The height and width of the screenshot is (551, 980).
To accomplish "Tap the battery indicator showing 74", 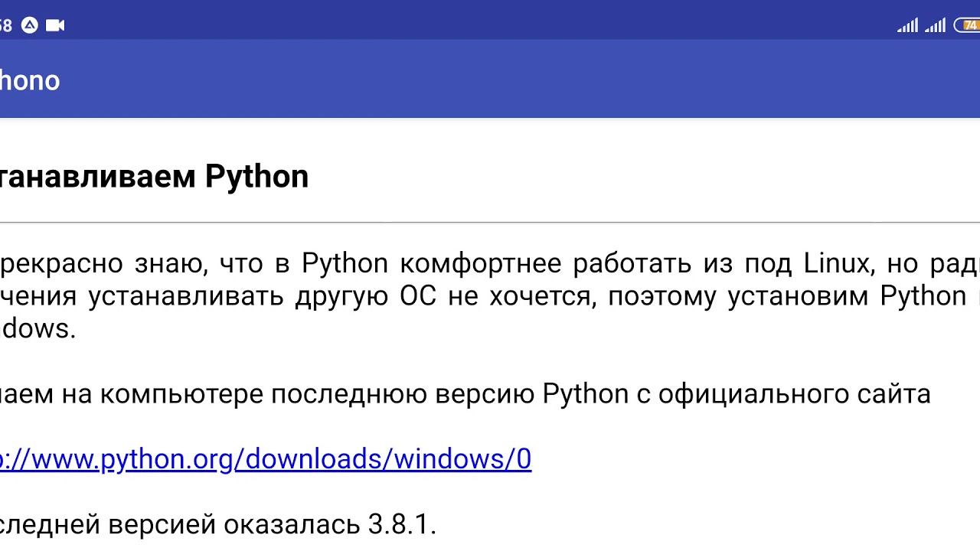I will (968, 26).
